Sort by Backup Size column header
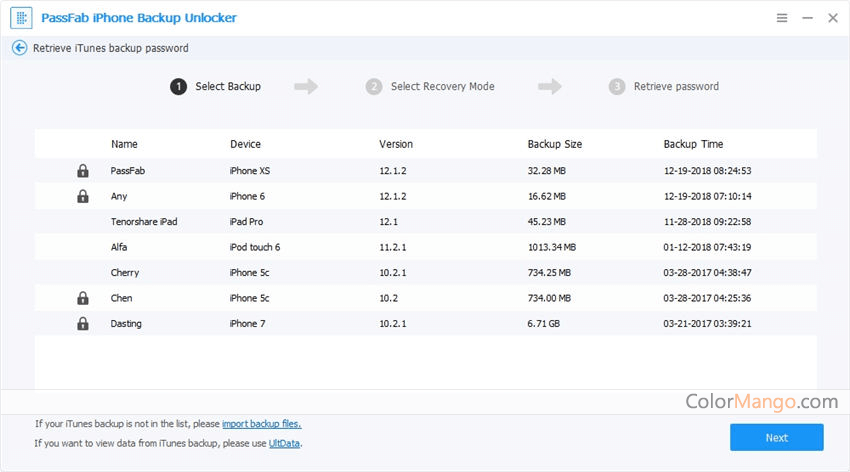850x472 pixels. point(554,144)
